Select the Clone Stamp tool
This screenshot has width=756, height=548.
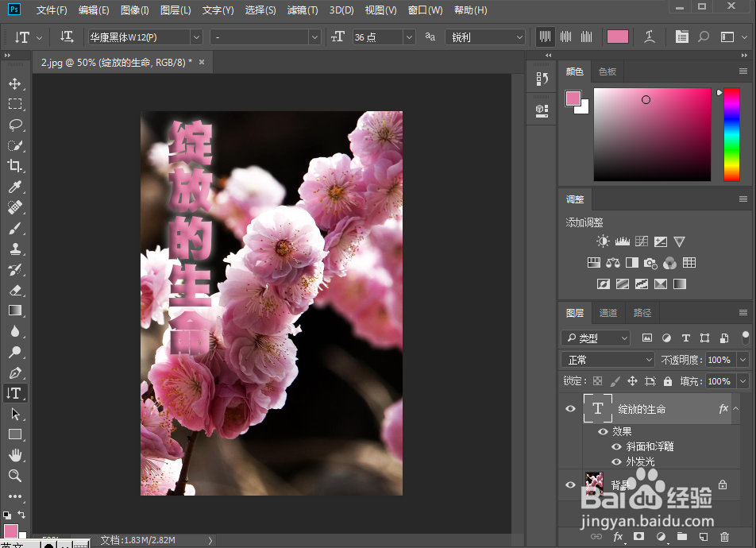[x=15, y=249]
